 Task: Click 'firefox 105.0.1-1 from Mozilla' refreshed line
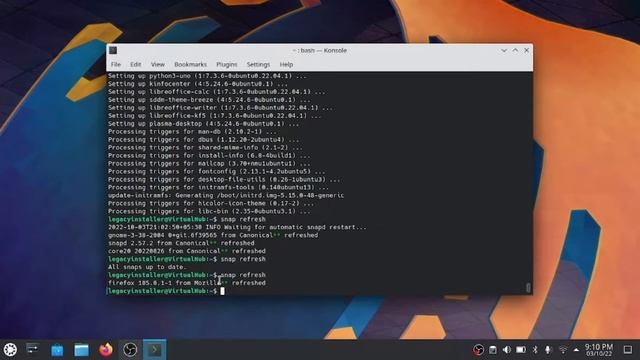click(x=187, y=283)
